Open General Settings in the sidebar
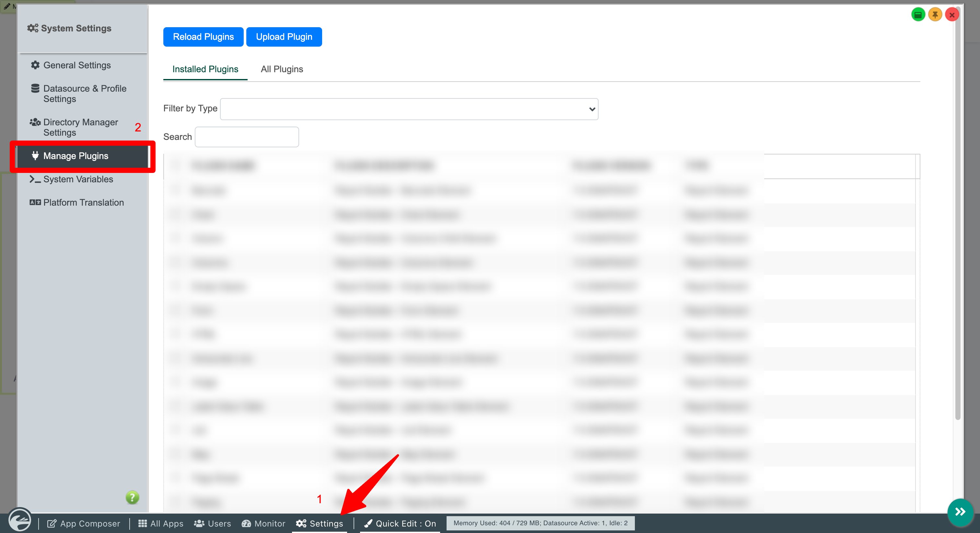Viewport: 980px width, 533px height. 77,65
